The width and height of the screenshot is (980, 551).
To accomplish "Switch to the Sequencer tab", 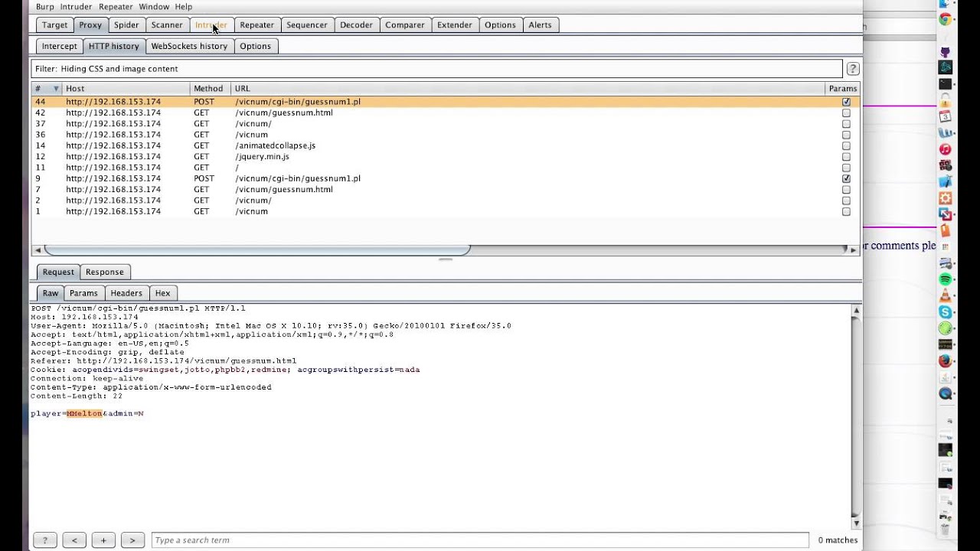I will coord(307,25).
